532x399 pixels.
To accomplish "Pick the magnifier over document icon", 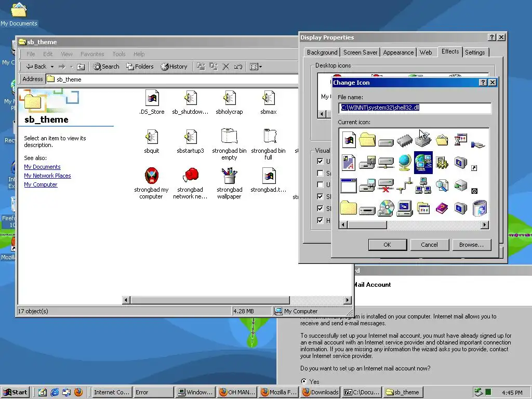I will [x=442, y=185].
